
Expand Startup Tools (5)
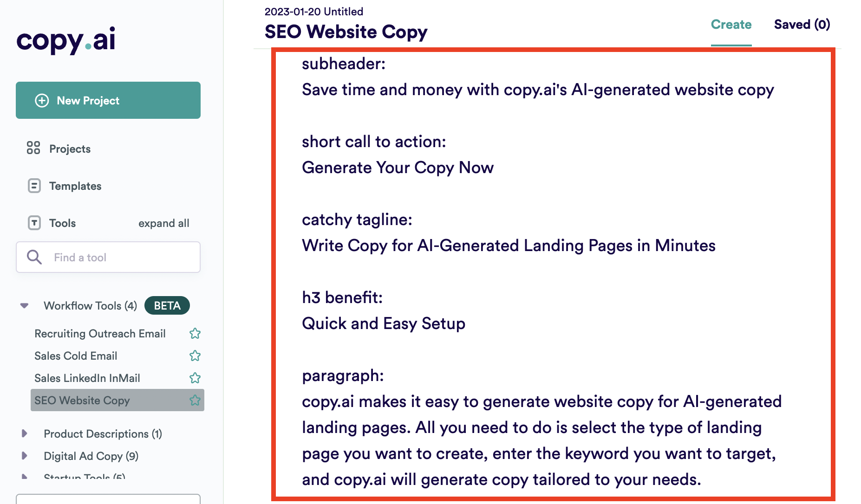click(x=25, y=477)
